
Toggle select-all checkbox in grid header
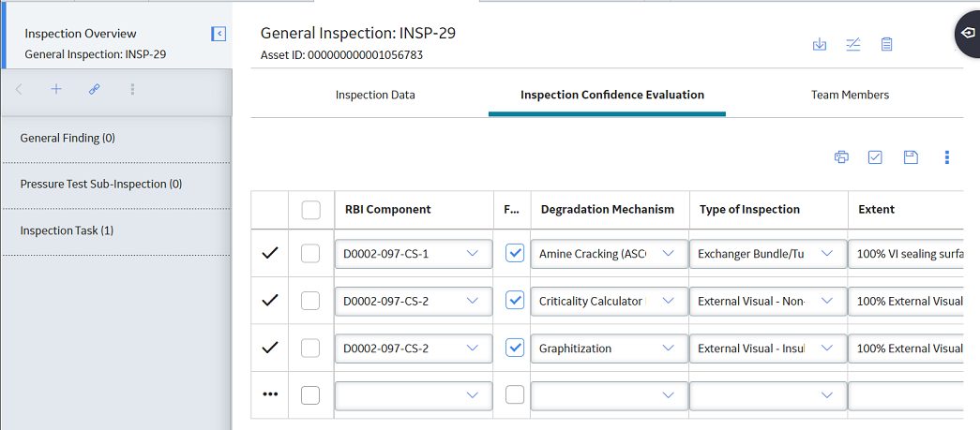point(310,210)
